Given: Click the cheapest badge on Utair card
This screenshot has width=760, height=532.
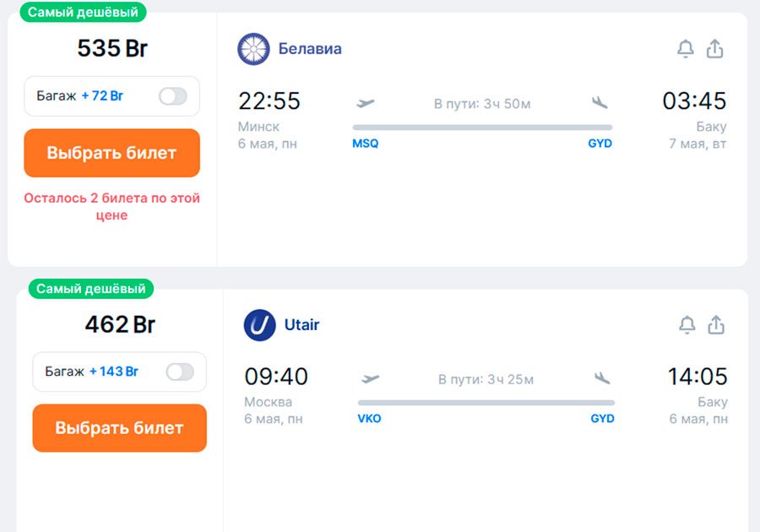Looking at the screenshot, I should coord(91,289).
